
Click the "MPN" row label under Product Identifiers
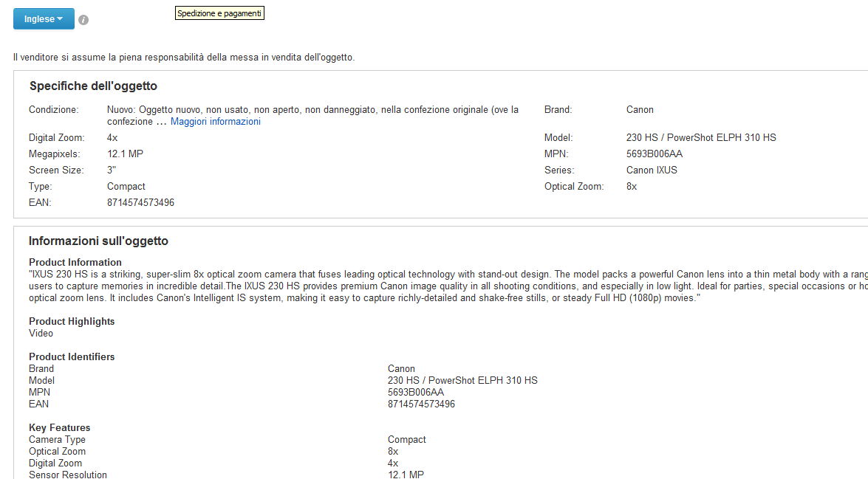(x=39, y=392)
